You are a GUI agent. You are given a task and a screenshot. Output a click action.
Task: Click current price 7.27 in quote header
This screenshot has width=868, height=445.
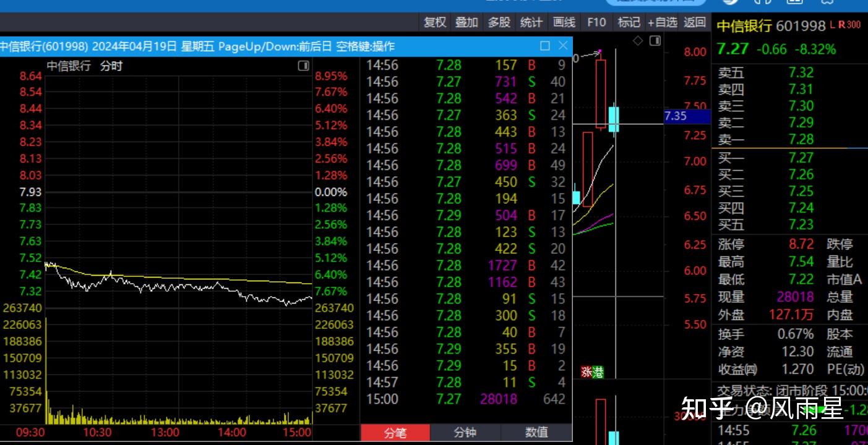coord(733,49)
